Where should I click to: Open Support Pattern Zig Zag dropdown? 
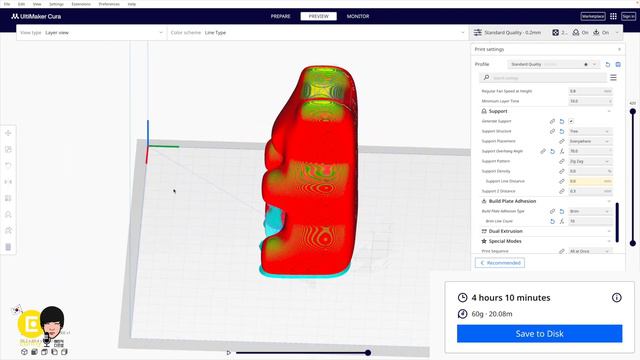click(x=590, y=161)
